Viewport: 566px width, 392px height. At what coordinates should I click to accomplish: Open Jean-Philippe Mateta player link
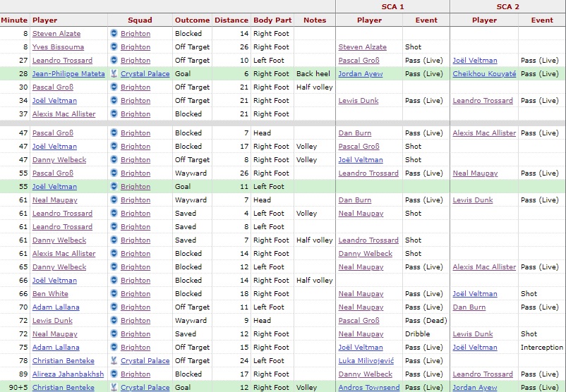click(68, 73)
